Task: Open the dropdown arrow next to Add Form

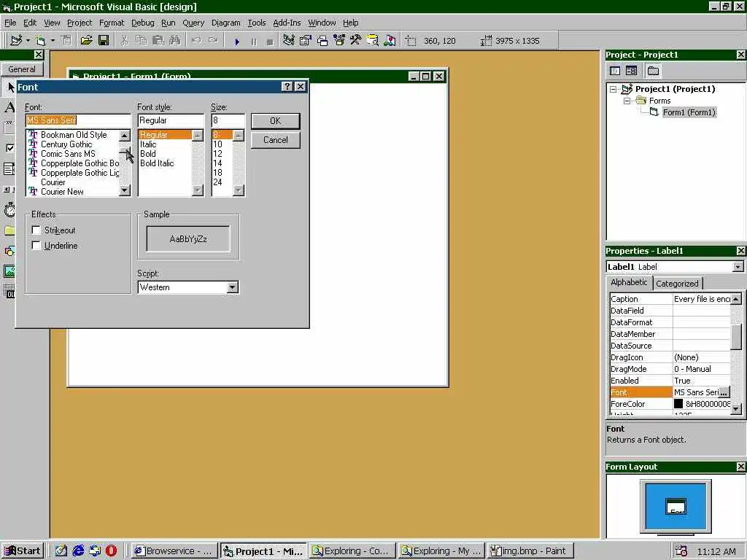Action: point(53,41)
